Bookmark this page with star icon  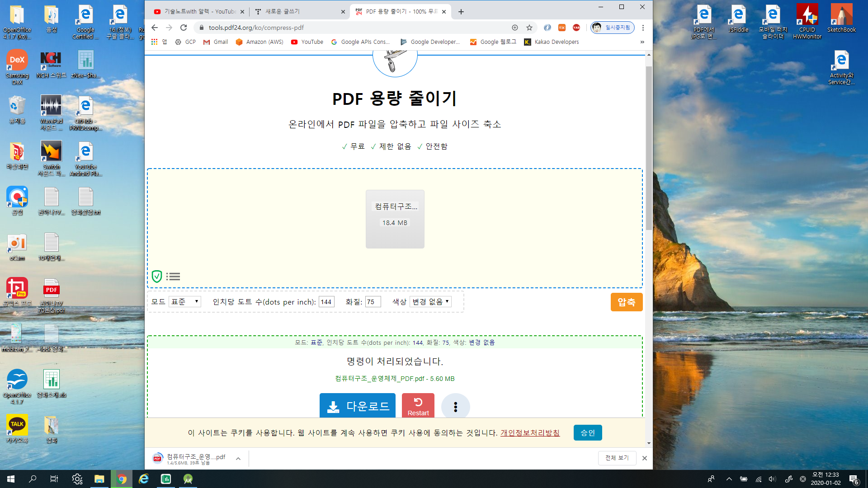(529, 28)
